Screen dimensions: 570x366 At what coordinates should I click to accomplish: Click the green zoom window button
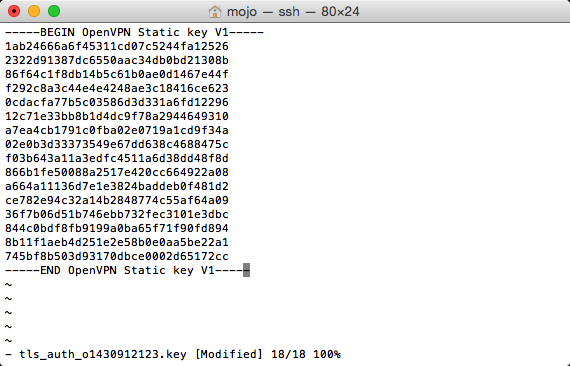tap(54, 11)
